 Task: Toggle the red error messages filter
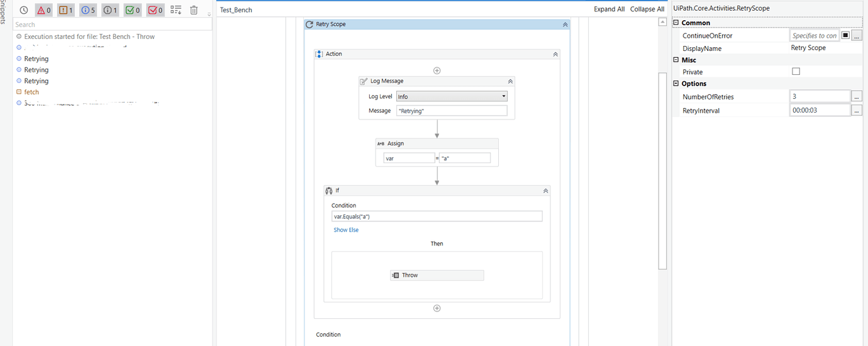pos(43,10)
